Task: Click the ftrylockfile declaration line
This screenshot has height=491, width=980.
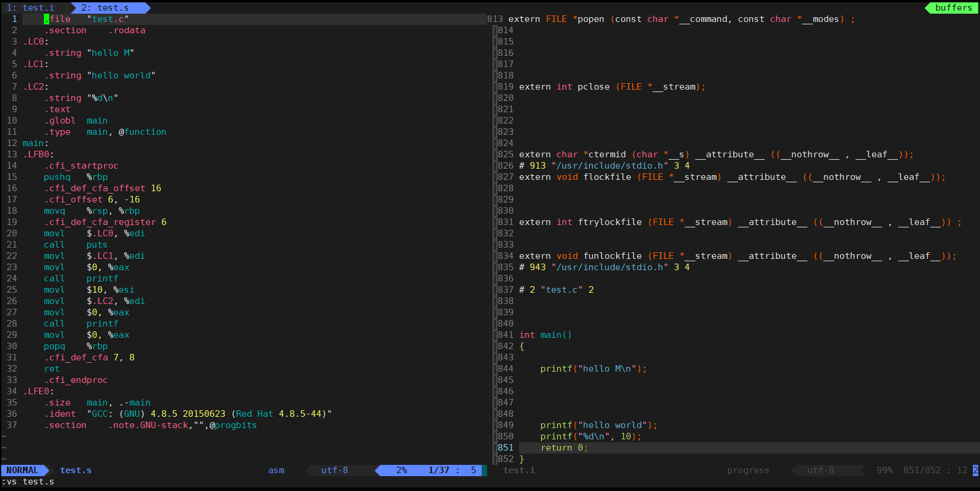Action: coord(740,222)
